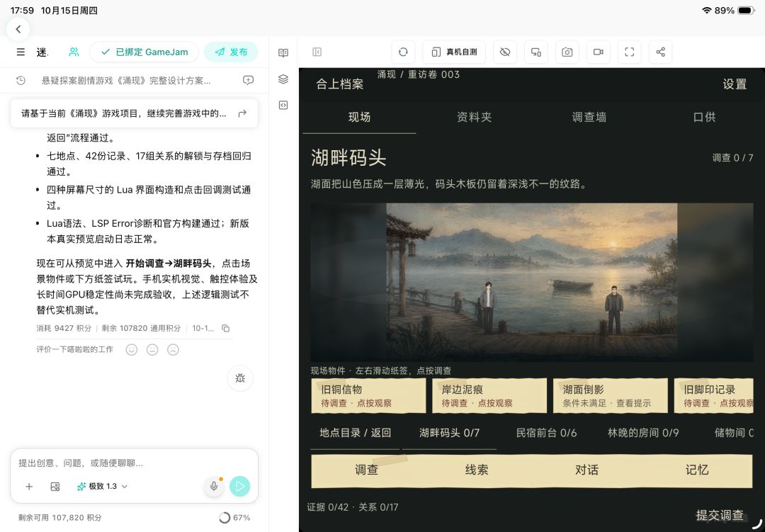765x532 pixels.
Task: Open the code view icon in the sidebar
Action: [283, 105]
